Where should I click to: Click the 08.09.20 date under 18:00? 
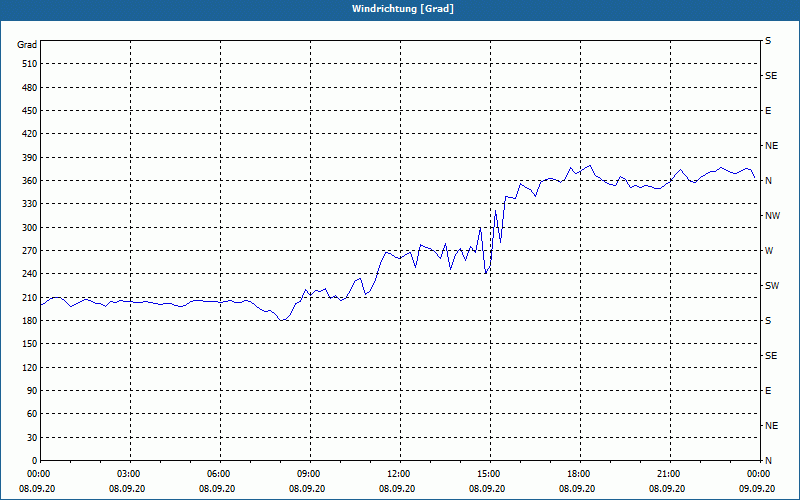click(x=577, y=489)
